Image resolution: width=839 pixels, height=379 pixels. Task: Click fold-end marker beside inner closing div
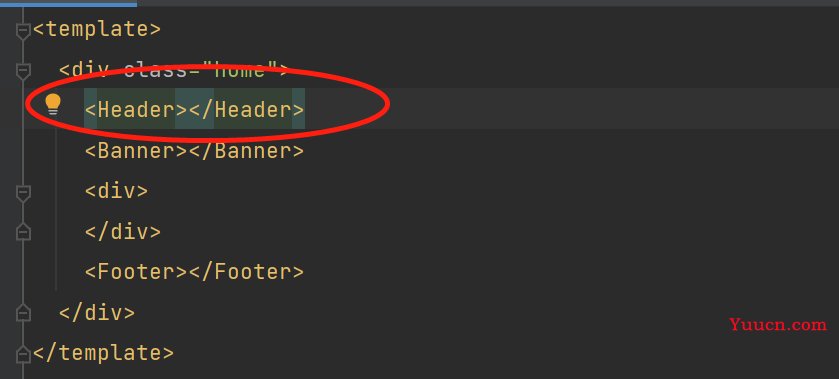click(x=22, y=232)
